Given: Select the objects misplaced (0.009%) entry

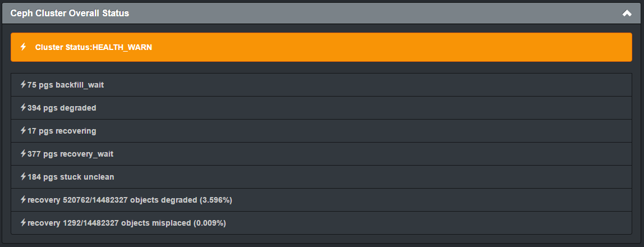Looking at the screenshot, I should click(x=321, y=223).
